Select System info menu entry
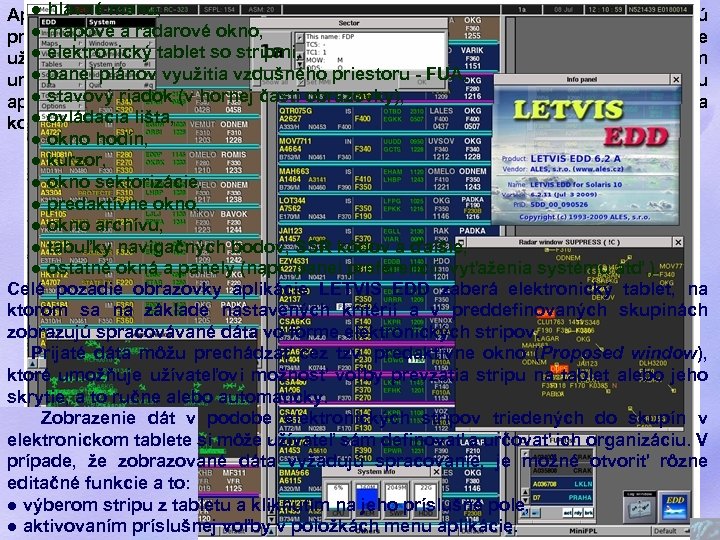 point(120,64)
